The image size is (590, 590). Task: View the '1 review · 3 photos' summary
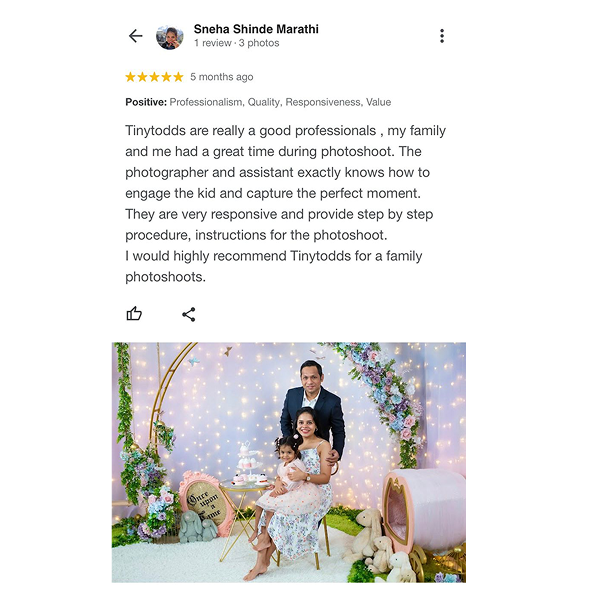click(237, 43)
